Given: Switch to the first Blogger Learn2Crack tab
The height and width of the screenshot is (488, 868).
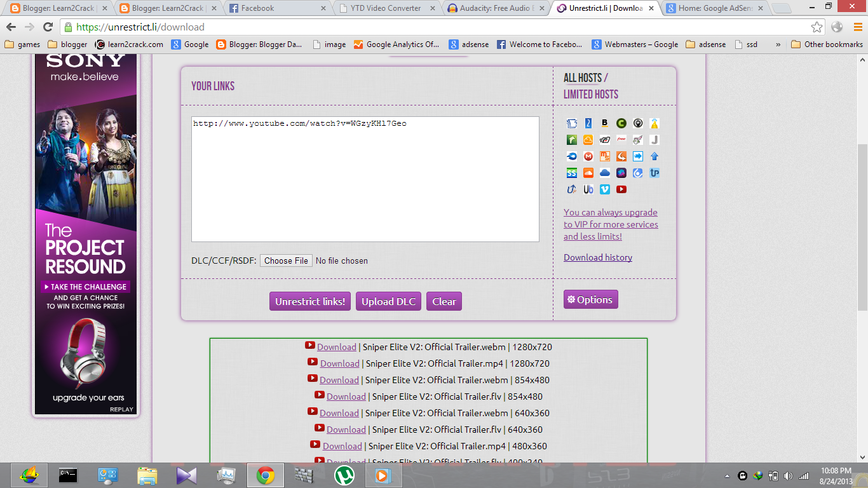Looking at the screenshot, I should [x=58, y=8].
